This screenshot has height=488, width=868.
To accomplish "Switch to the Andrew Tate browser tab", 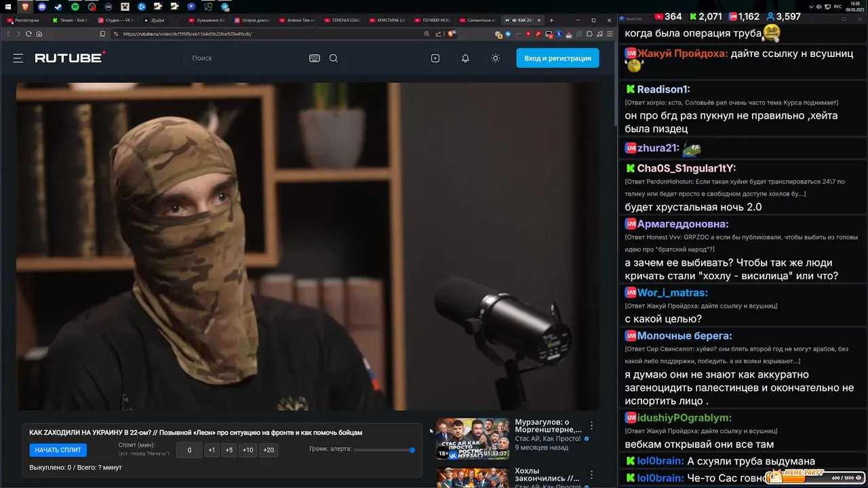I will click(298, 20).
